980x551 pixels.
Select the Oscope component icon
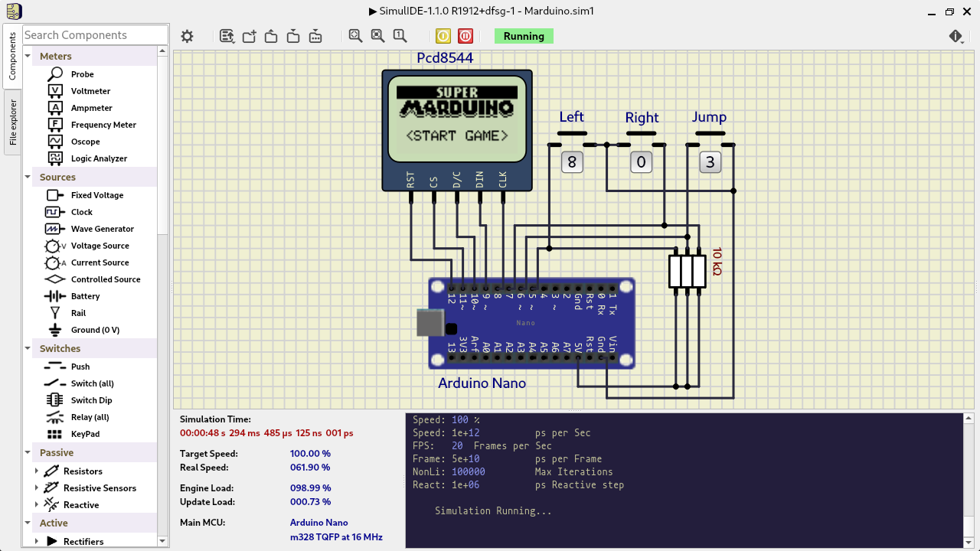click(55, 142)
